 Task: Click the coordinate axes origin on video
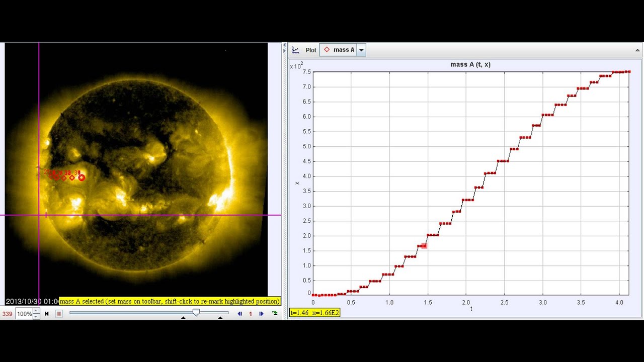[39, 215]
